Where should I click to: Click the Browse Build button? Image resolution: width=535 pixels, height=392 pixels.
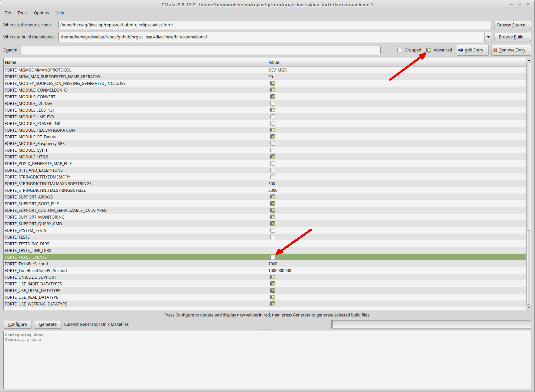pos(513,37)
